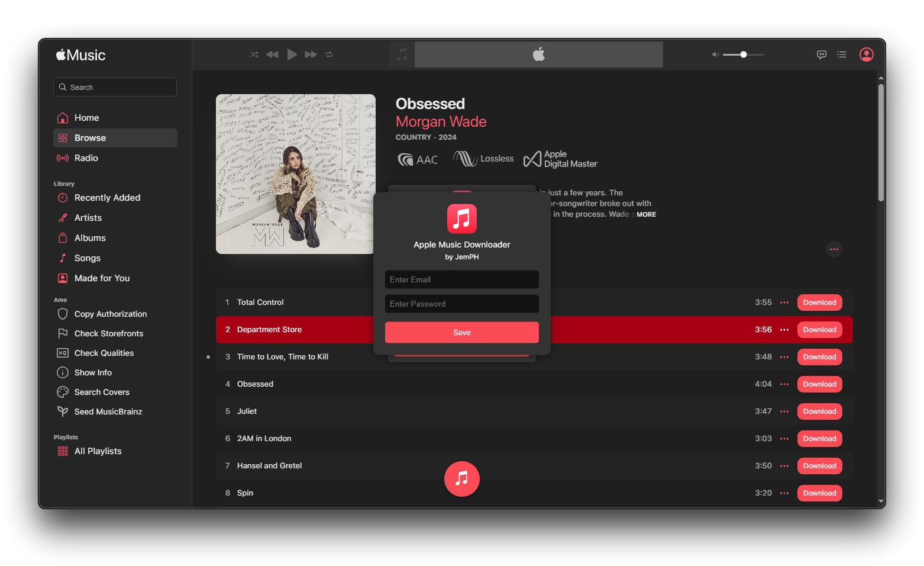Open Artists library
Image resolution: width=924 pixels, height=566 pixels.
(x=115, y=218)
